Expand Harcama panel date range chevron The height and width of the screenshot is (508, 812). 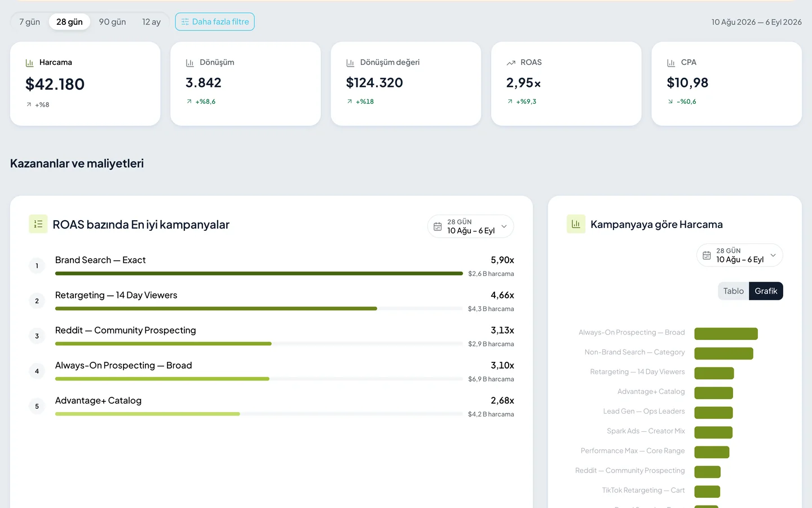tap(773, 255)
